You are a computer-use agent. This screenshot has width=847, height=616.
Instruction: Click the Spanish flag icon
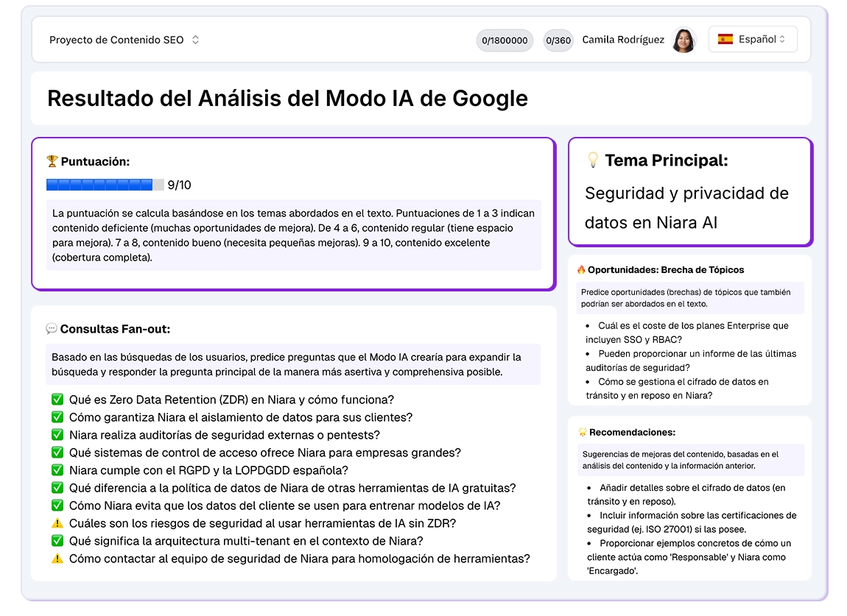coord(725,40)
